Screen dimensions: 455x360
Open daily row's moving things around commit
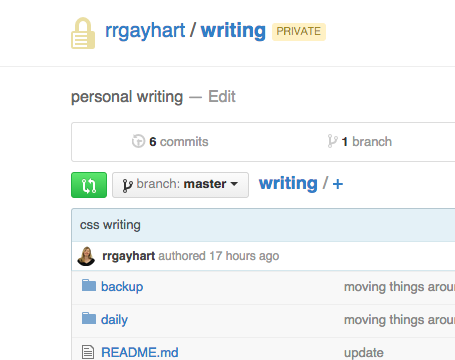[399, 320]
